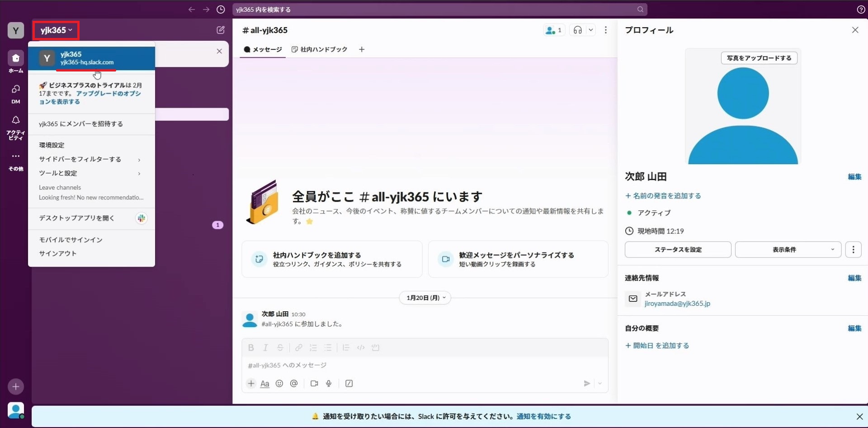
Task: Open the history clock icon
Action: click(221, 10)
